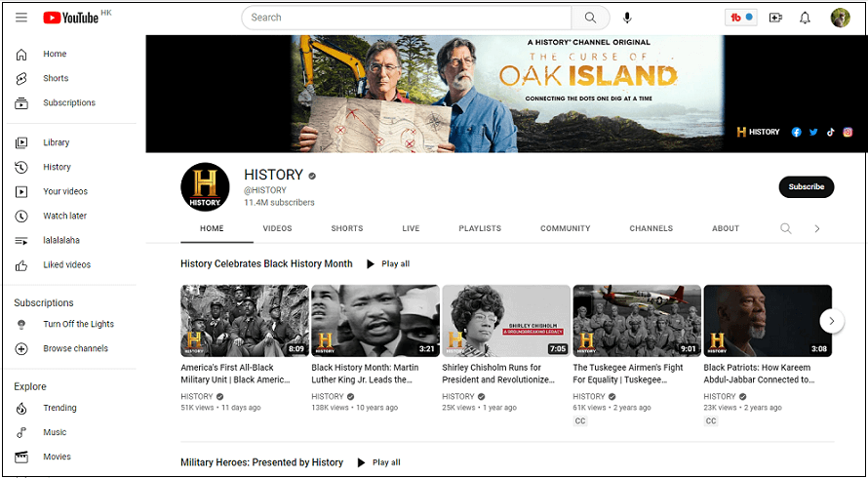Open Shirley Chisholm video thumbnail
Viewport: 868px width, 478px height.
506,321
